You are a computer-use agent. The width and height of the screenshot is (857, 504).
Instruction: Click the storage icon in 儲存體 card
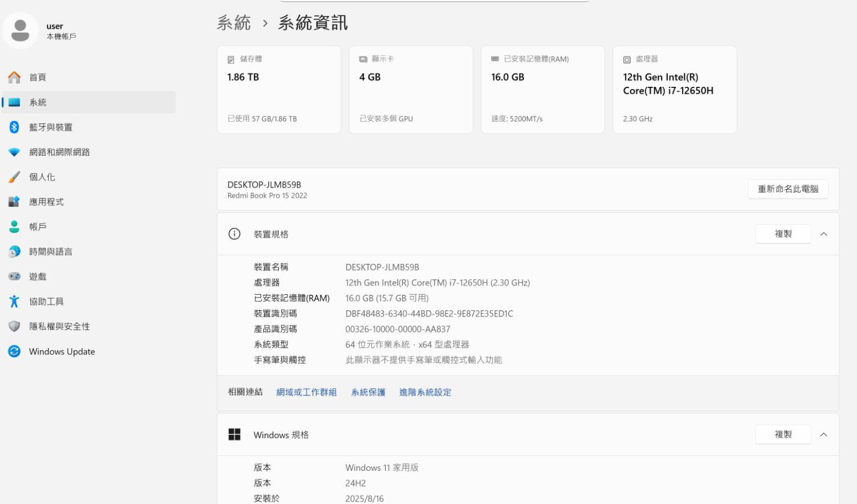pos(231,59)
